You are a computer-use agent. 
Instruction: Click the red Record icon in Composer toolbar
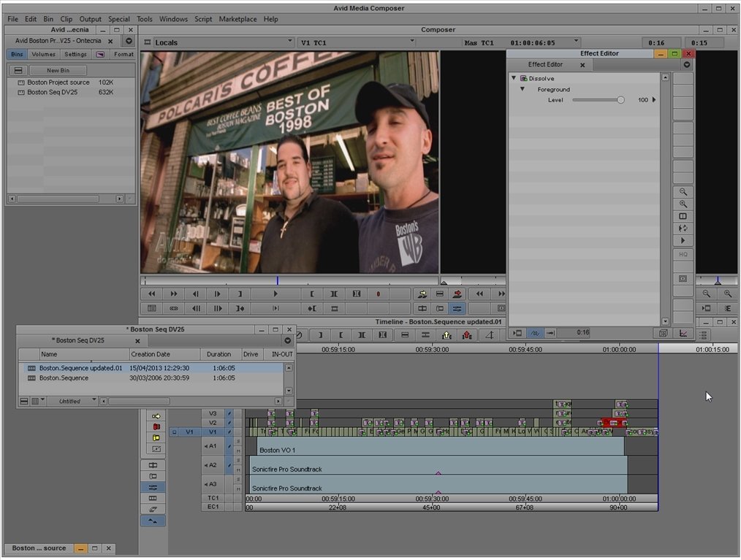pos(378,294)
